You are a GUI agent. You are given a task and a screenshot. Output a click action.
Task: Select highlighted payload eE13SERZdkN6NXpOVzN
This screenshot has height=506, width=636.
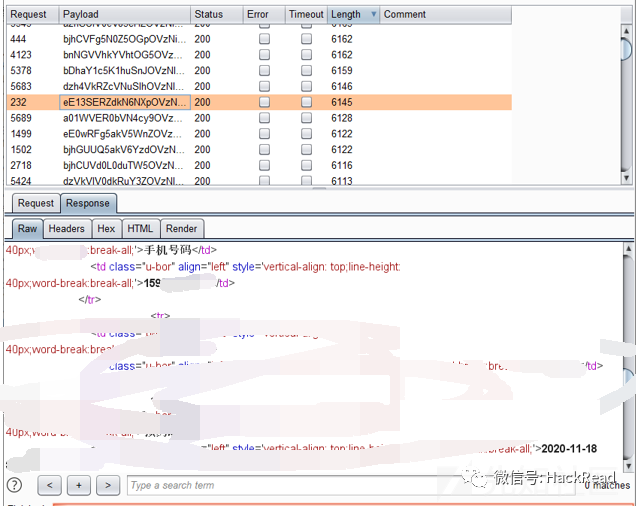click(x=125, y=102)
